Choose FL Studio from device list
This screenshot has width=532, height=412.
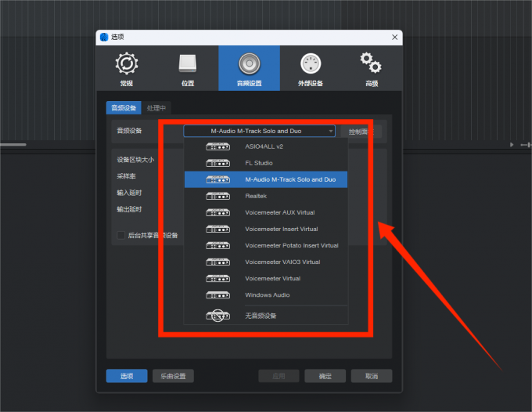coord(266,163)
